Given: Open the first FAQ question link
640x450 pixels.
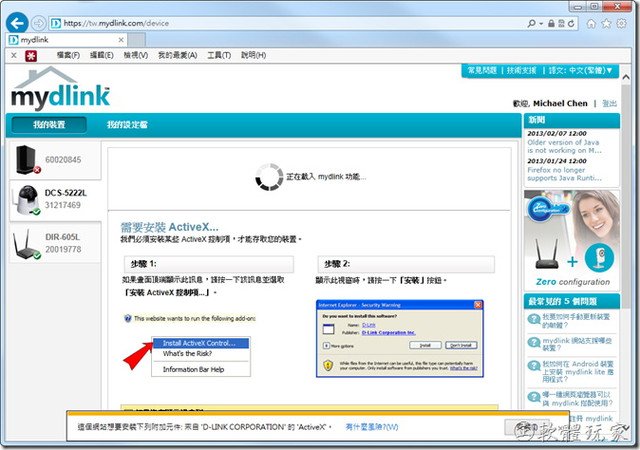Looking at the screenshot, I should 576,321.
